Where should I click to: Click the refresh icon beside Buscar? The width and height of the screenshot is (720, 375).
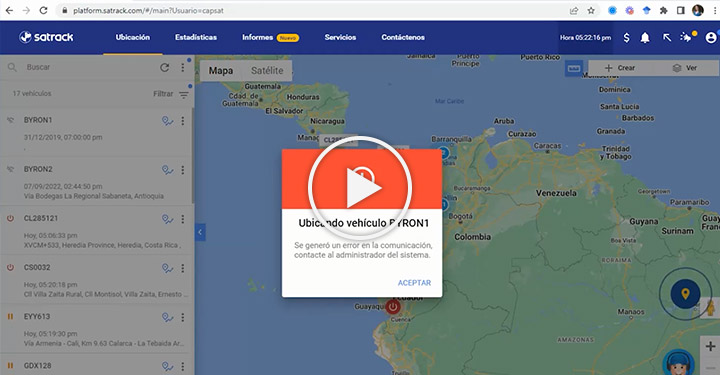(x=164, y=67)
